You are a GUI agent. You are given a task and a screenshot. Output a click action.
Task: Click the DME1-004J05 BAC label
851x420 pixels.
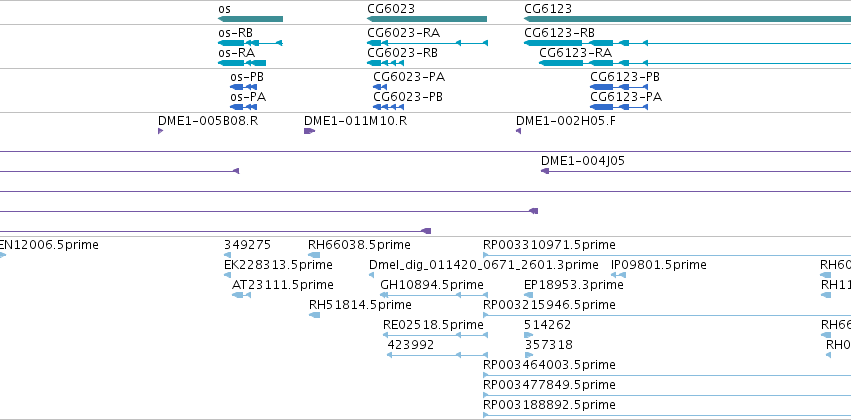(583, 161)
